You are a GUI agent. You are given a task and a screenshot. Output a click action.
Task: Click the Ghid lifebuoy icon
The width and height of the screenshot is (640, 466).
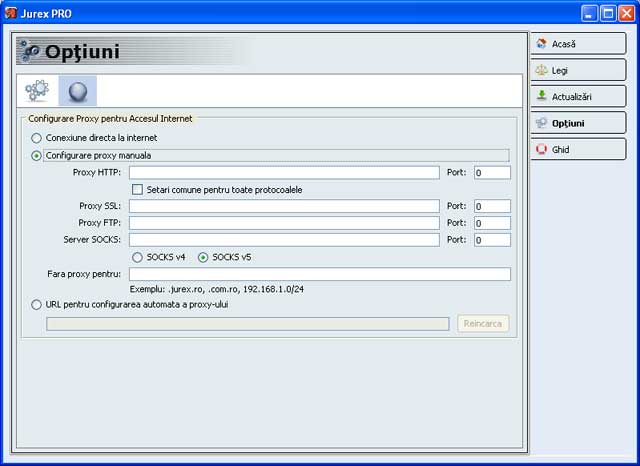coord(542,149)
